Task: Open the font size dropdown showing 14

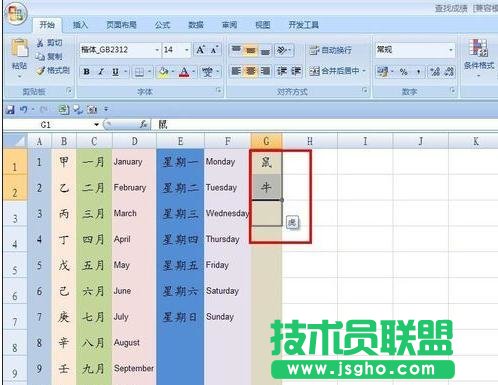Action: [187, 50]
